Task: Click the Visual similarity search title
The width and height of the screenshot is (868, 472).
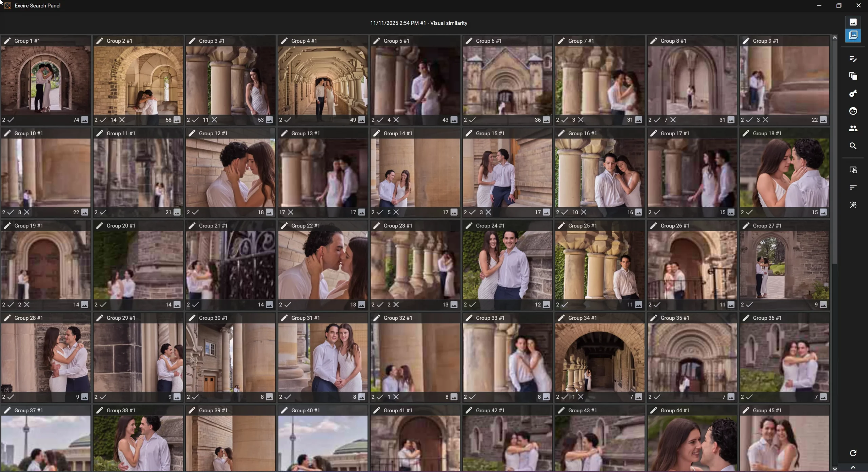Action: click(x=418, y=23)
